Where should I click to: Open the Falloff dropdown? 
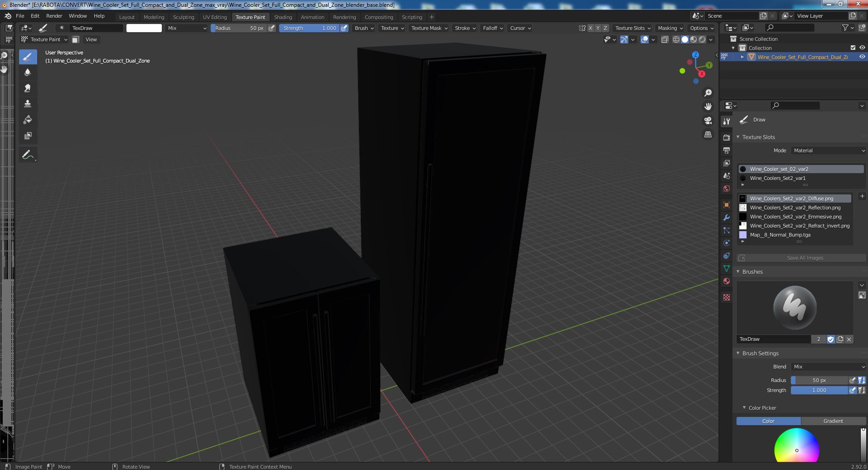coord(493,28)
